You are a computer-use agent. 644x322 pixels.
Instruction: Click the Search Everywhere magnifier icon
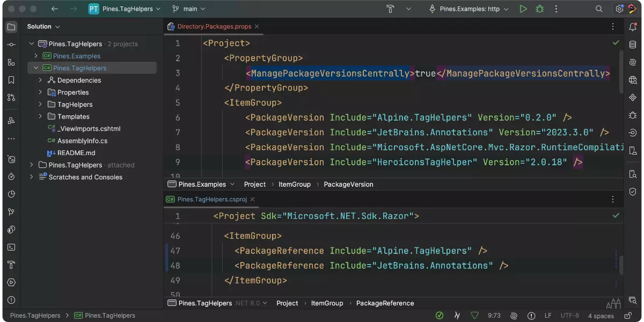(x=599, y=9)
